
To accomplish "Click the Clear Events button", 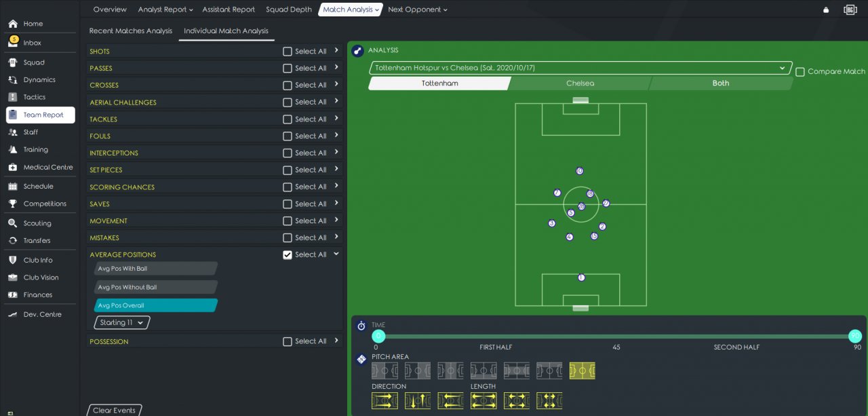I will [x=114, y=411].
